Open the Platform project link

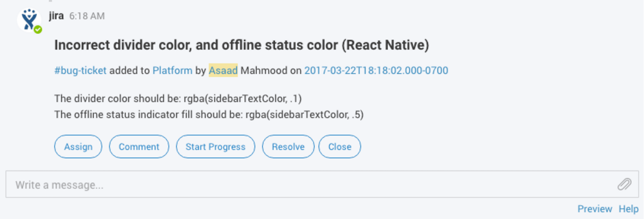tap(172, 70)
